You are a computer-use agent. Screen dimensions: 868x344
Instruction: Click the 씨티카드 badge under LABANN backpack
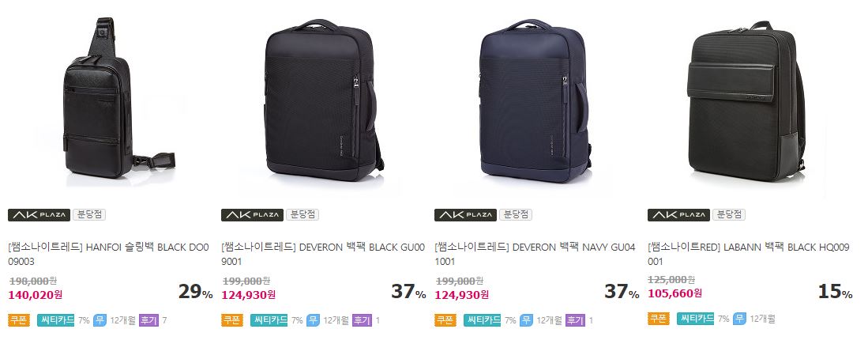pyautogui.click(x=695, y=319)
